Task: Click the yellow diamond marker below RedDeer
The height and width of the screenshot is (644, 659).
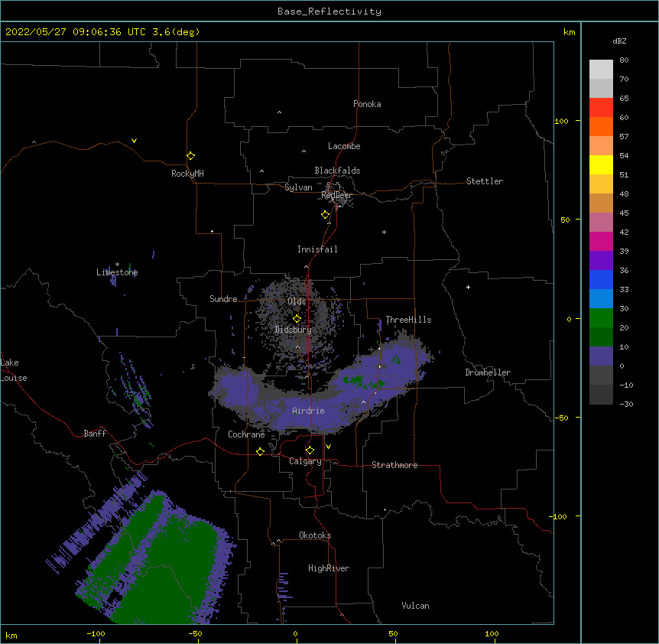Action: tap(326, 215)
